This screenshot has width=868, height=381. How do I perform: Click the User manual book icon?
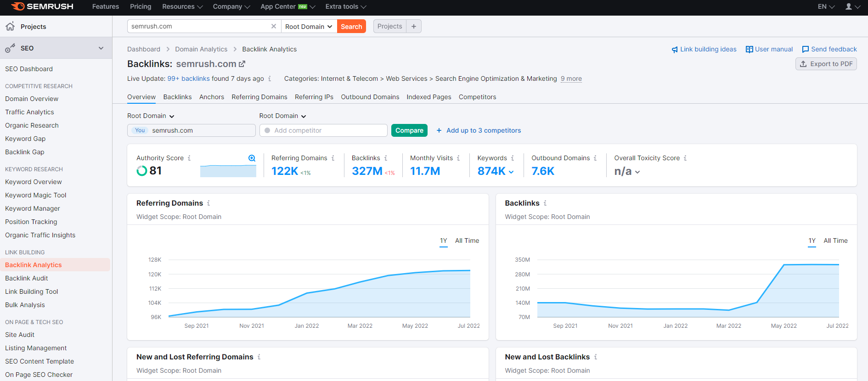749,49
